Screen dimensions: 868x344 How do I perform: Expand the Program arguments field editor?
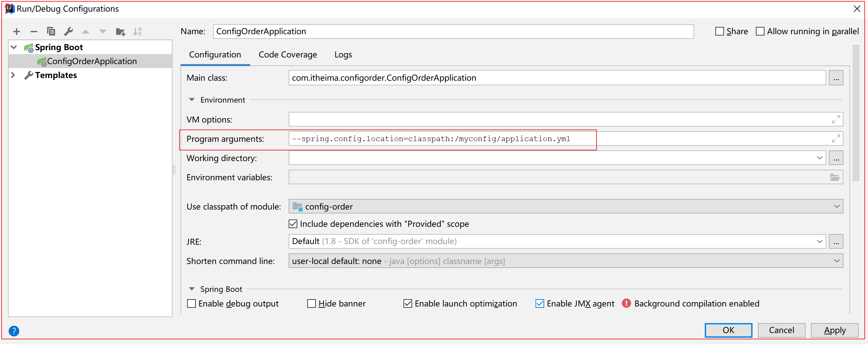836,138
